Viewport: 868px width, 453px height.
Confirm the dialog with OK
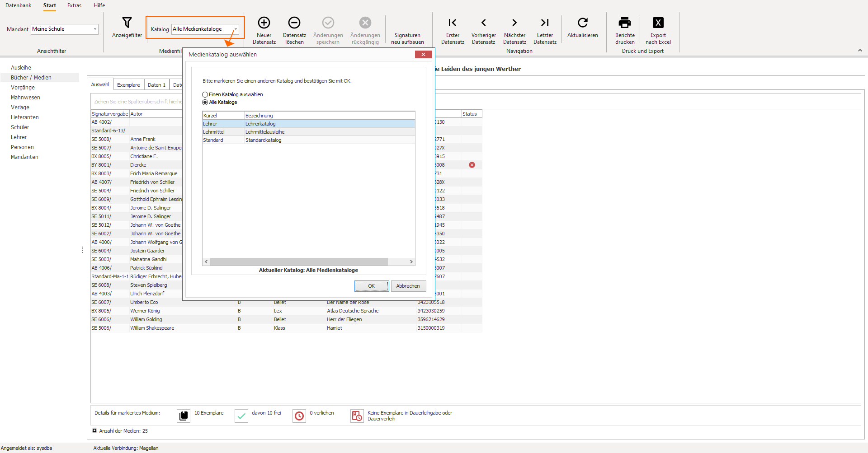(x=372, y=286)
